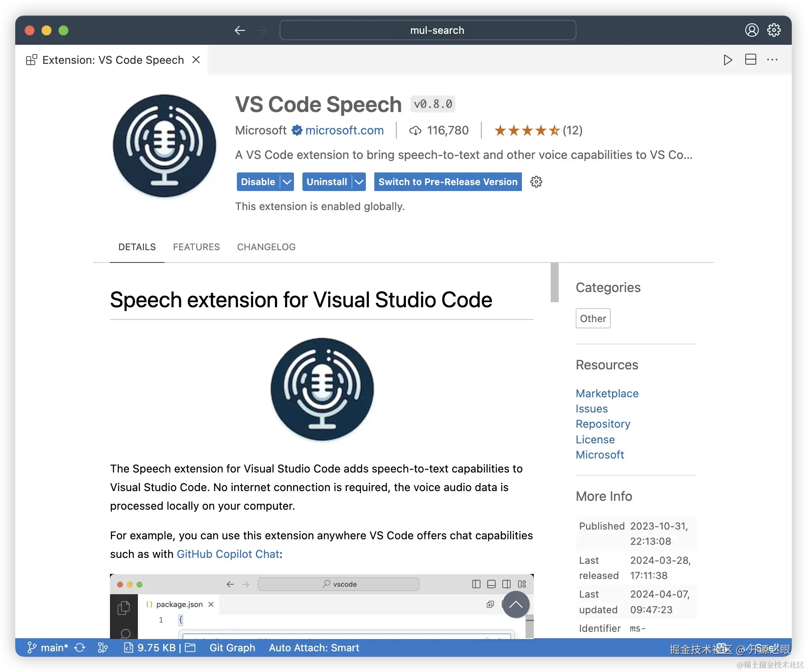The width and height of the screenshot is (807, 672).
Task: Click the status bar icon right of sync
Action: (103, 647)
